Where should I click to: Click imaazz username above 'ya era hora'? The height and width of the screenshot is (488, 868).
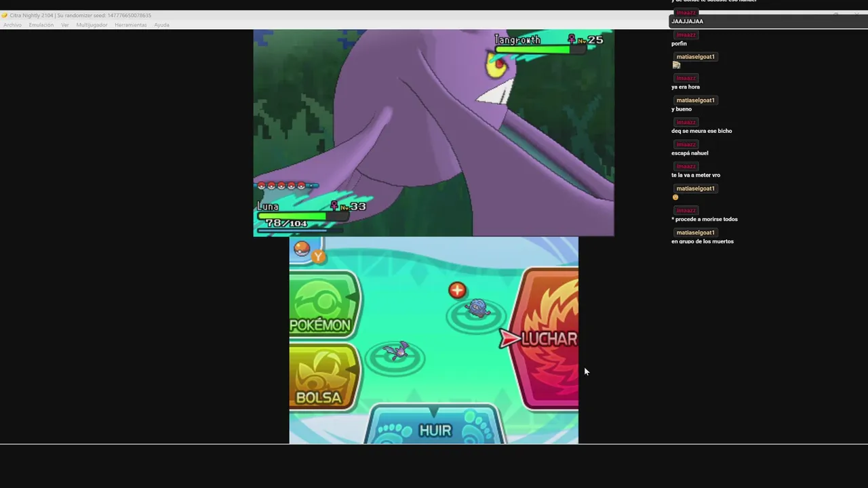686,79
